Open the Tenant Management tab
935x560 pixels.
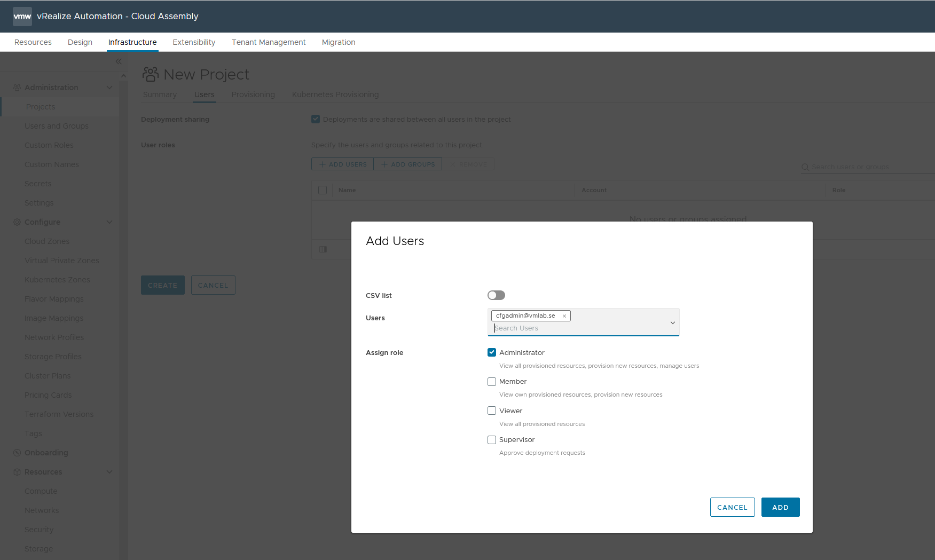[x=269, y=42]
